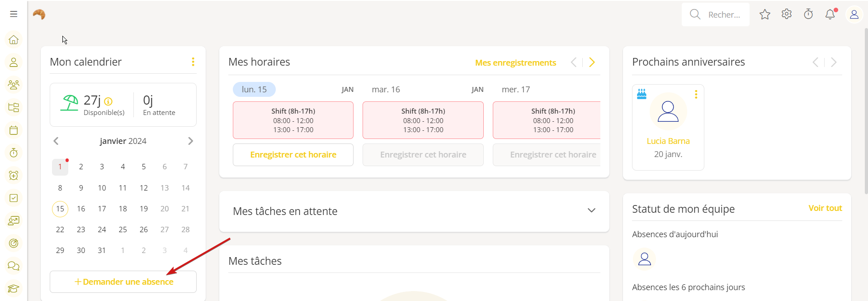
Task: Click the available days info icon
Action: click(108, 101)
